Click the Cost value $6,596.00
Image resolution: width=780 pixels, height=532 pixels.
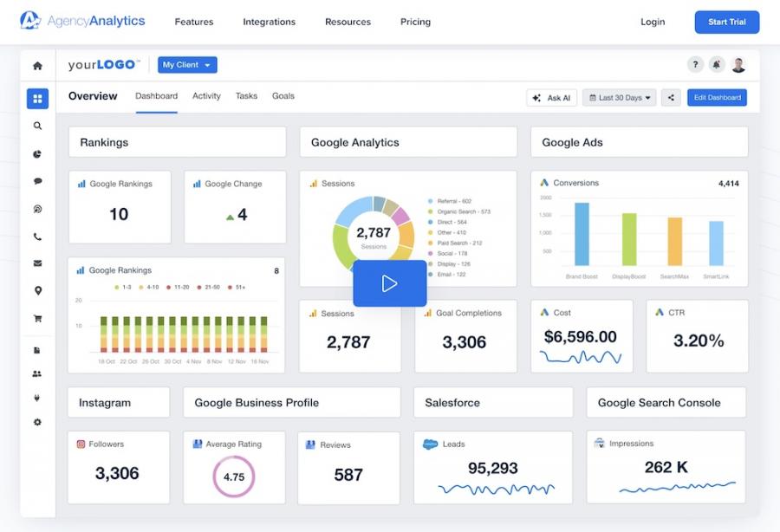point(581,336)
